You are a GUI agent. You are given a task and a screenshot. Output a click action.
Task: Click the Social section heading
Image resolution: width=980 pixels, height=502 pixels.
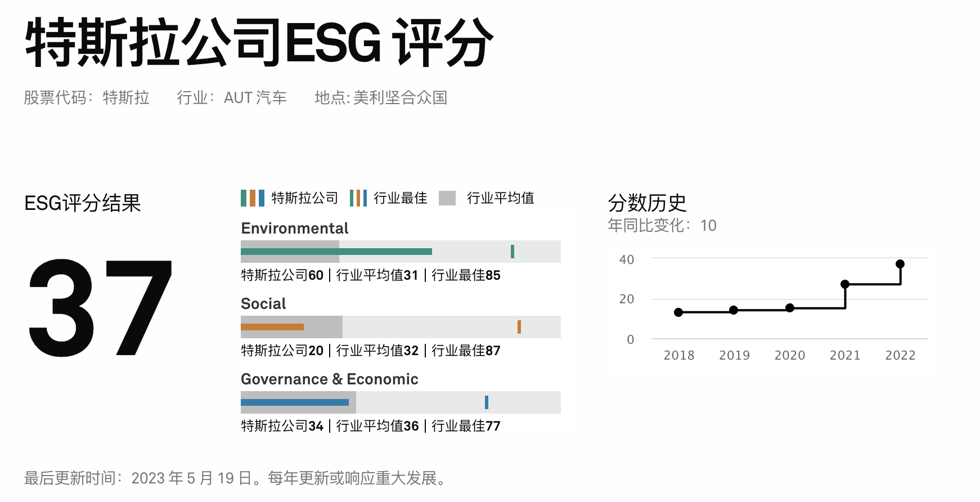tap(263, 304)
